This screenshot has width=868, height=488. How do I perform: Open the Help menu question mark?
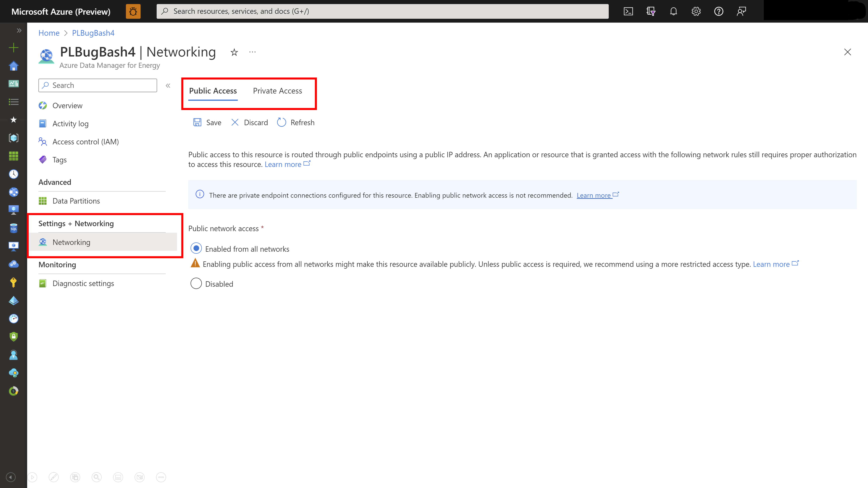(718, 11)
